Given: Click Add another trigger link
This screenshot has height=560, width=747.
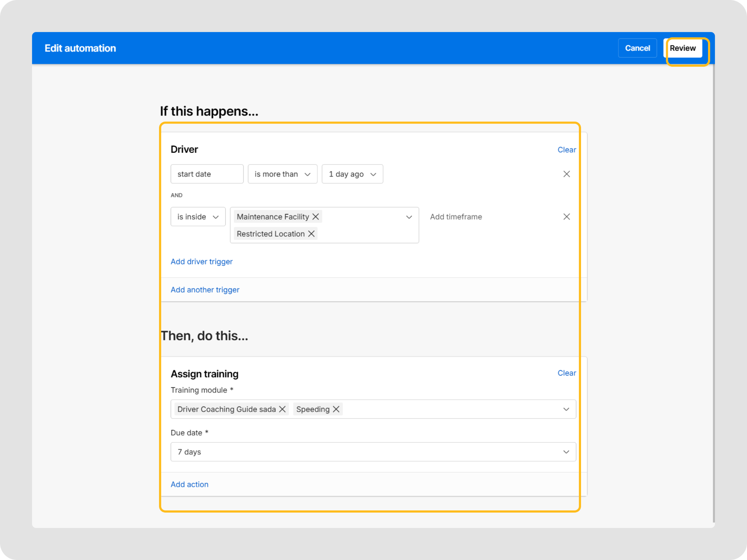Looking at the screenshot, I should pyautogui.click(x=205, y=289).
